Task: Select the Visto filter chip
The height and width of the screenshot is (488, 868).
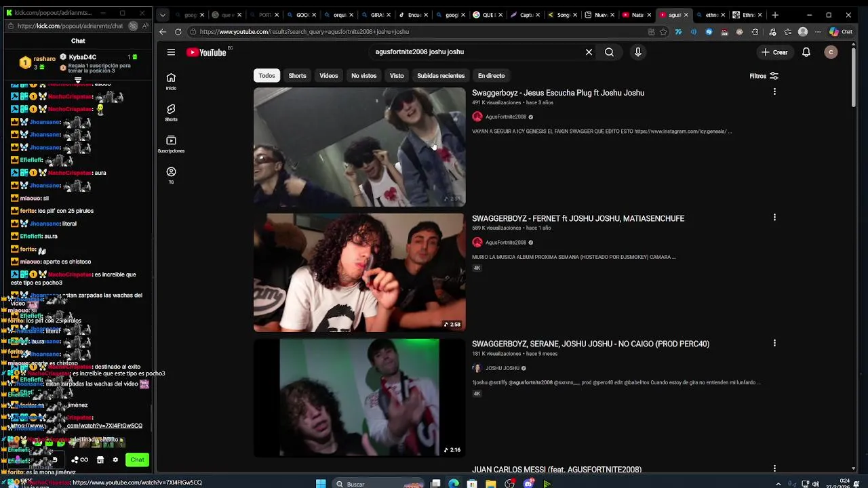Action: [397, 76]
